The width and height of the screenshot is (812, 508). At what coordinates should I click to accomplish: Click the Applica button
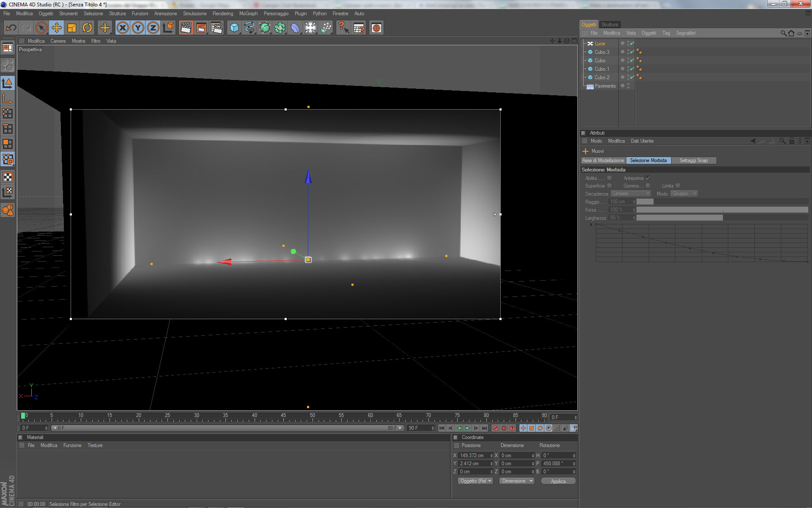[x=558, y=481]
